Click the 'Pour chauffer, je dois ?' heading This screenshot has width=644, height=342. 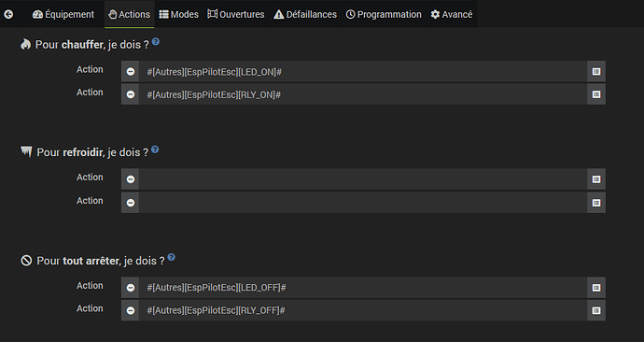point(92,45)
